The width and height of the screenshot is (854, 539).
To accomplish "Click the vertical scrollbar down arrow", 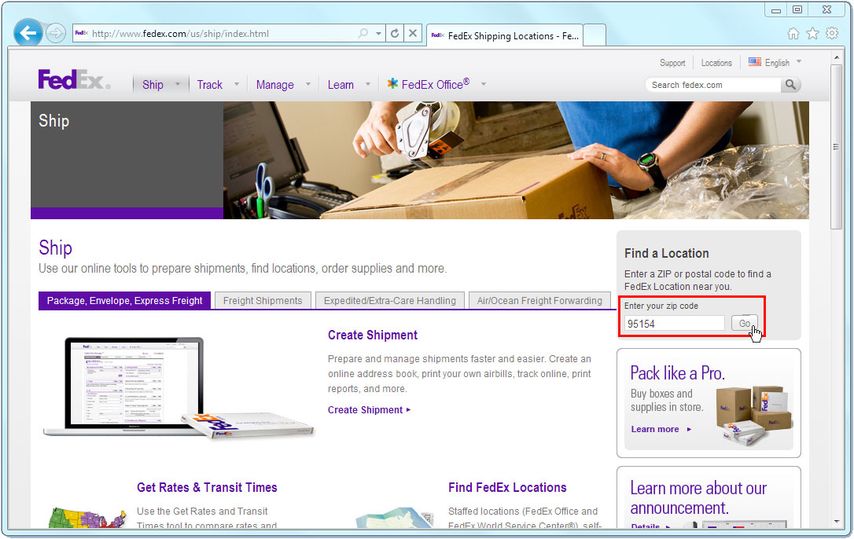I will [836, 522].
